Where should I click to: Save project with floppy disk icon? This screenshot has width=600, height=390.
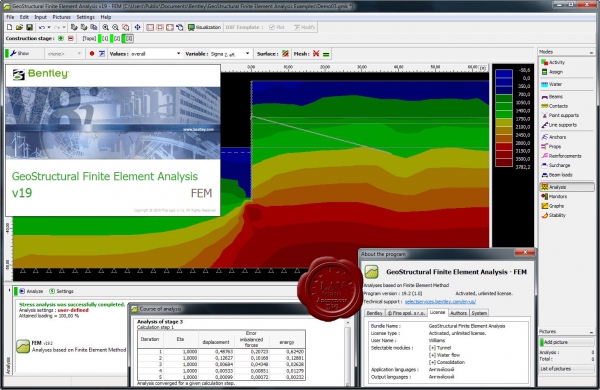[x=29, y=27]
